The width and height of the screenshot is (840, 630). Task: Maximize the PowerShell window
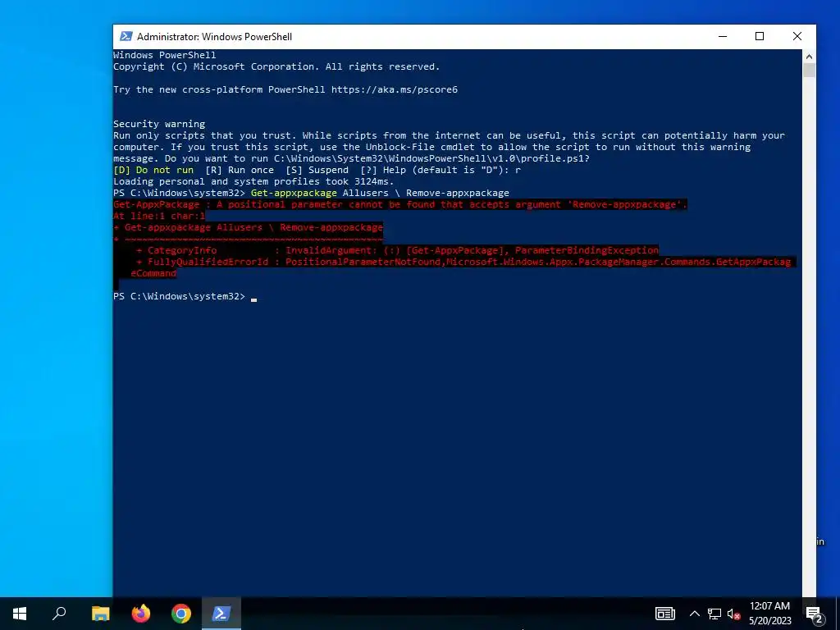pos(760,36)
